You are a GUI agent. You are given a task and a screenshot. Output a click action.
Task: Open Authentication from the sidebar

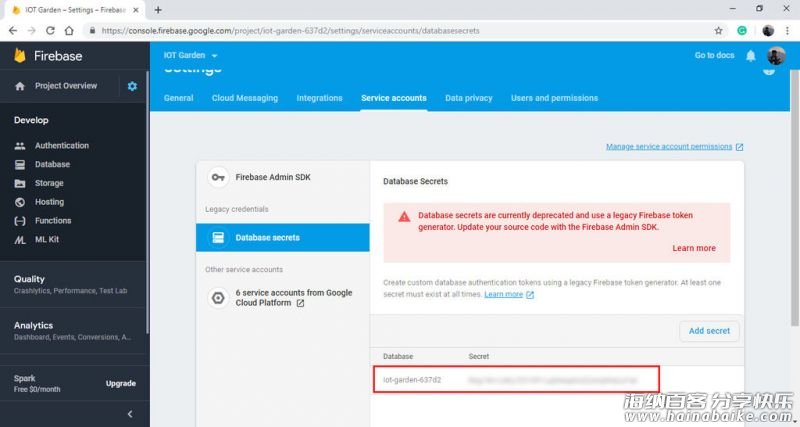pos(62,145)
